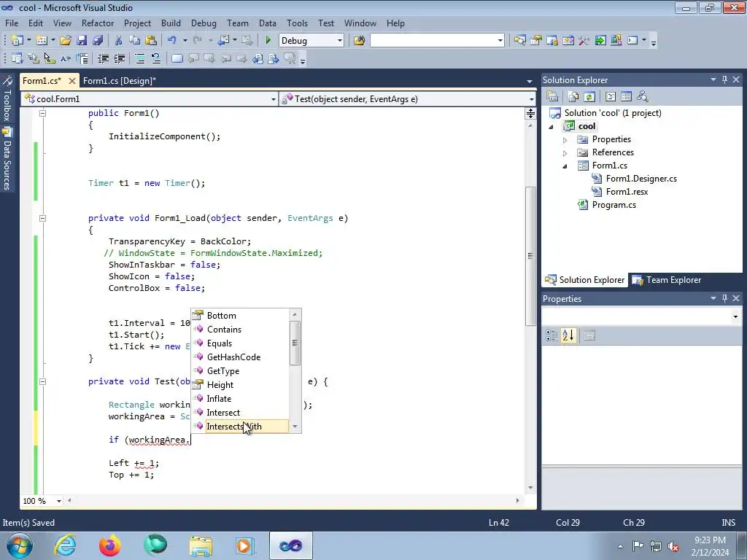Start debugging with the green play arrow
Screen dimensions: 747x560
pos(268,41)
